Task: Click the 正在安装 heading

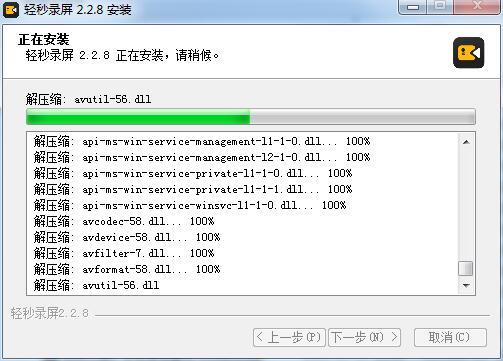Action: pos(44,40)
